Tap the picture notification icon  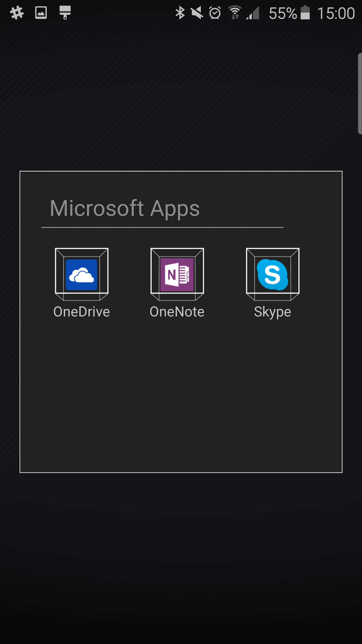click(41, 13)
